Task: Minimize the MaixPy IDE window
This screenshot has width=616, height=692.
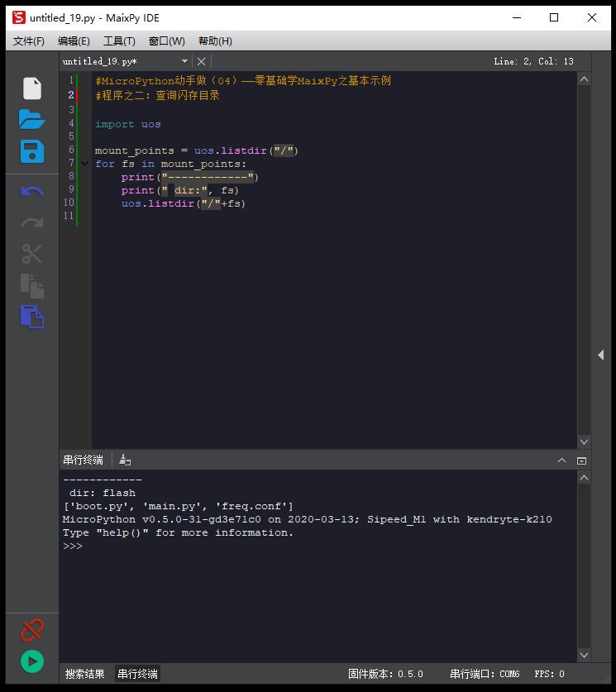Action: [x=517, y=17]
